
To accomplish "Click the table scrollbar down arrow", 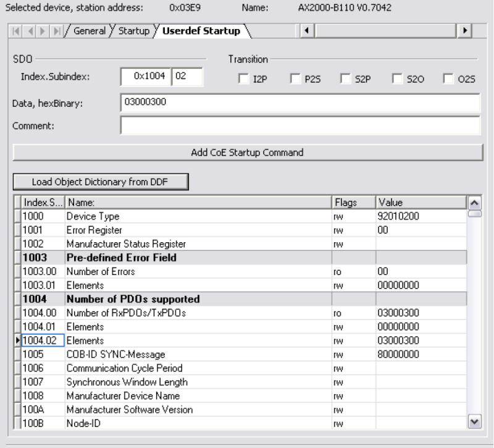I will coord(474,421).
